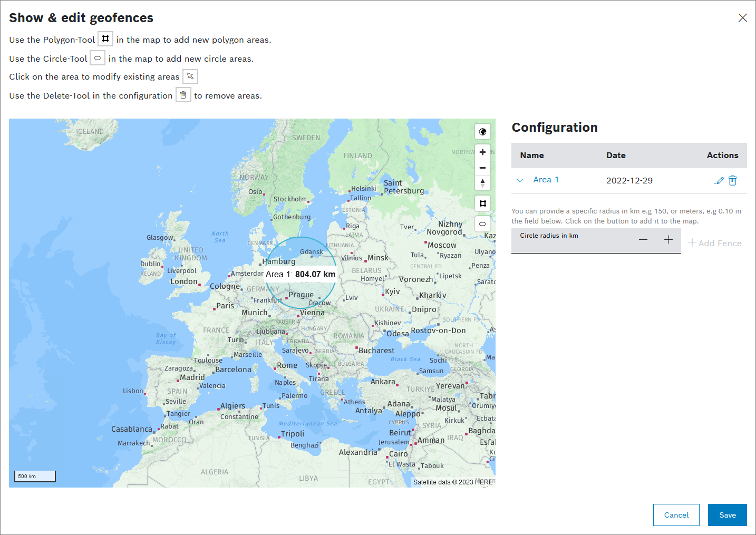Decrease the circle radius value

[x=643, y=240]
